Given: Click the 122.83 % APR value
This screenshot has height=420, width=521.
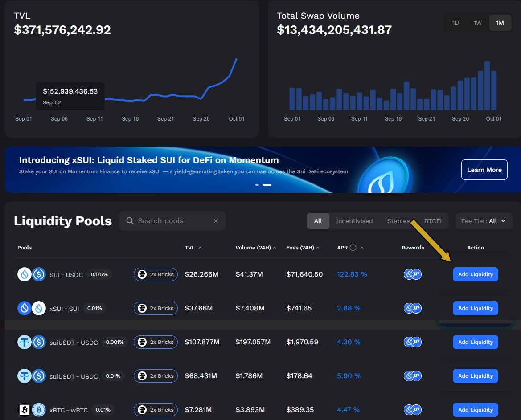Looking at the screenshot, I should click(x=352, y=274).
